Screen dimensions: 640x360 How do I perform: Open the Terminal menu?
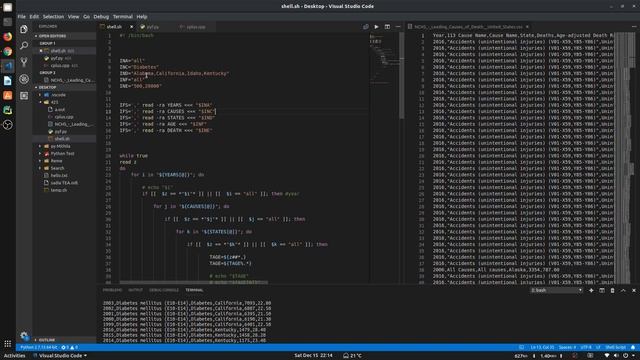point(123,17)
